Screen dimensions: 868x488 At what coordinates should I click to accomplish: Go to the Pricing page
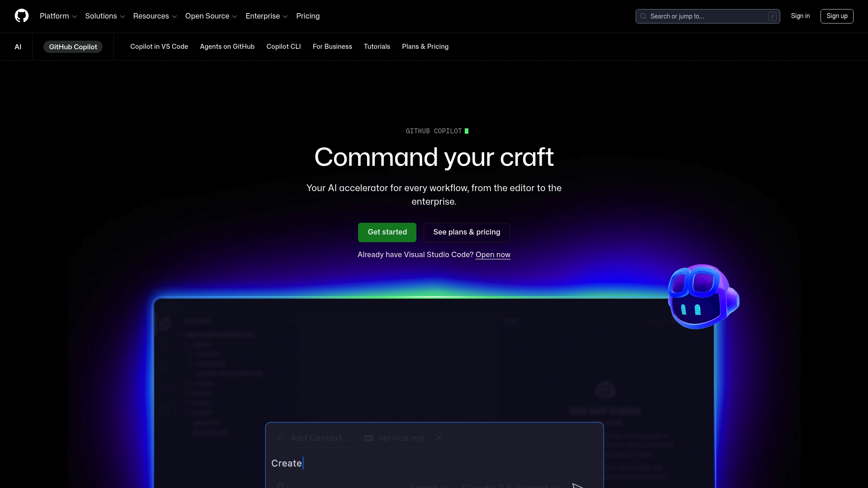click(308, 16)
